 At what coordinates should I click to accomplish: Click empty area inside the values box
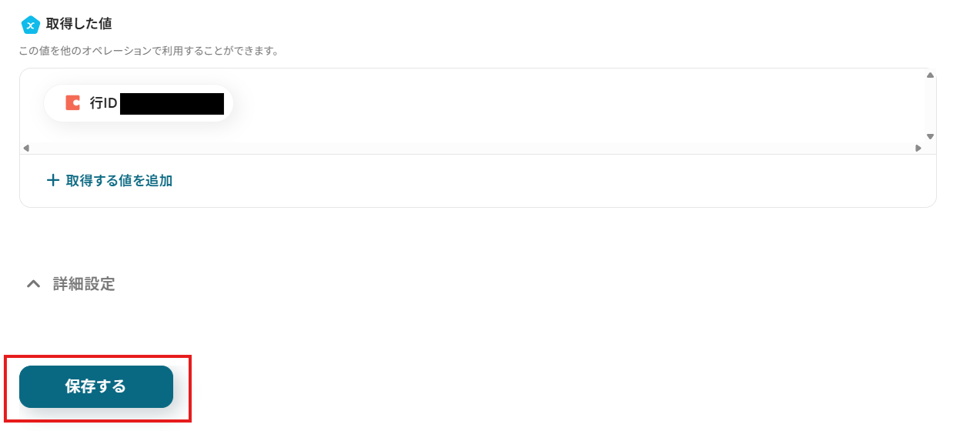point(539,108)
